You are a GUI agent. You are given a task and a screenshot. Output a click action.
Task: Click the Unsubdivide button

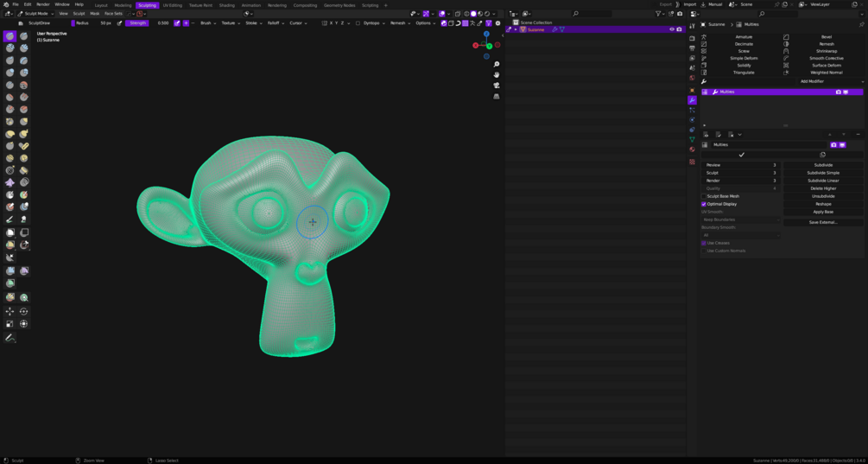[823, 196]
